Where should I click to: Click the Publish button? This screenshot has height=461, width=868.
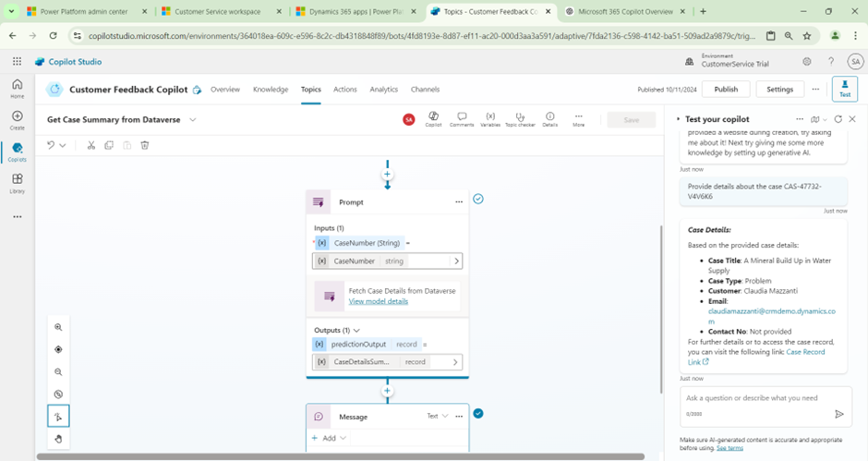tap(726, 90)
